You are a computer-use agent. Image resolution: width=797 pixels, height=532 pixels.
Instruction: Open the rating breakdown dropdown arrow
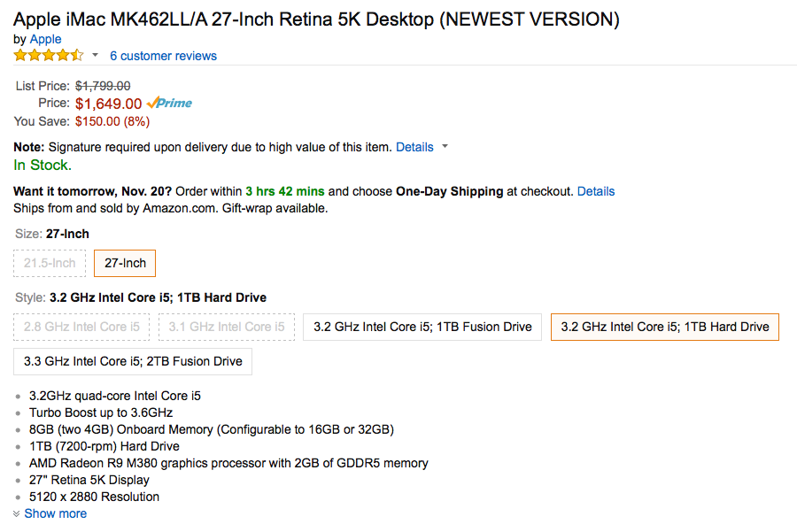96,56
